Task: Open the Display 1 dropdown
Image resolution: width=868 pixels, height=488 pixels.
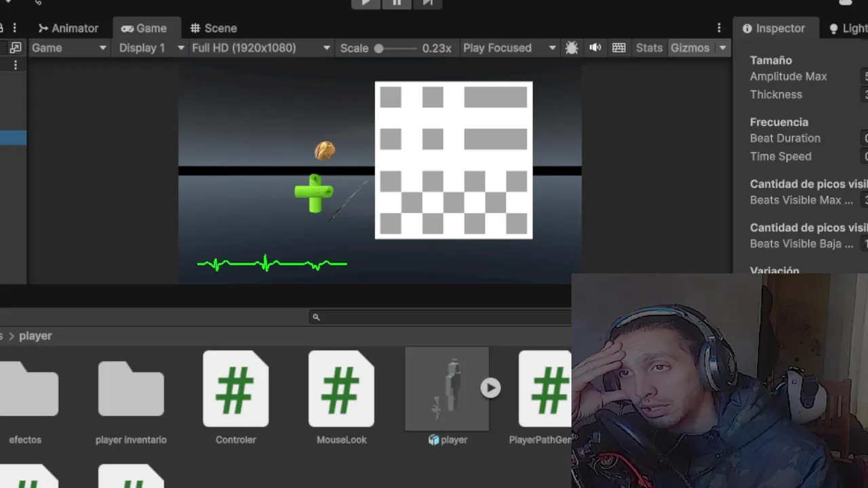Action: point(151,48)
